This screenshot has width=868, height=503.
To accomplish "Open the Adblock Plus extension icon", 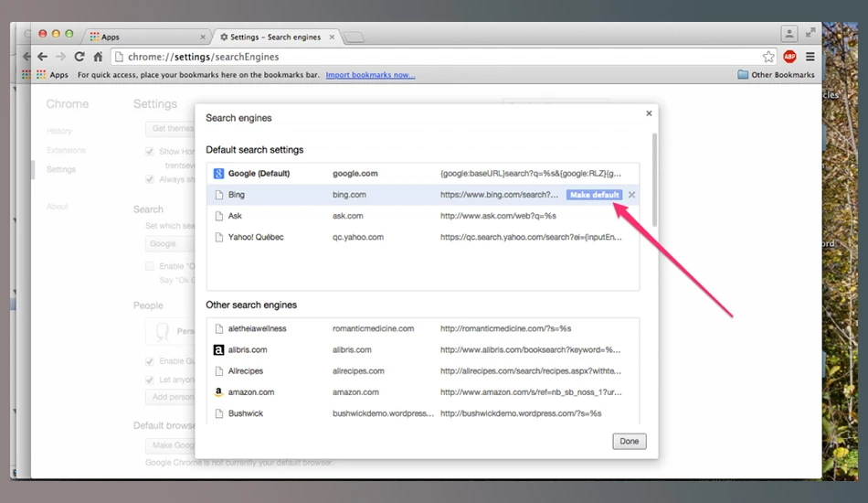I will [x=790, y=57].
